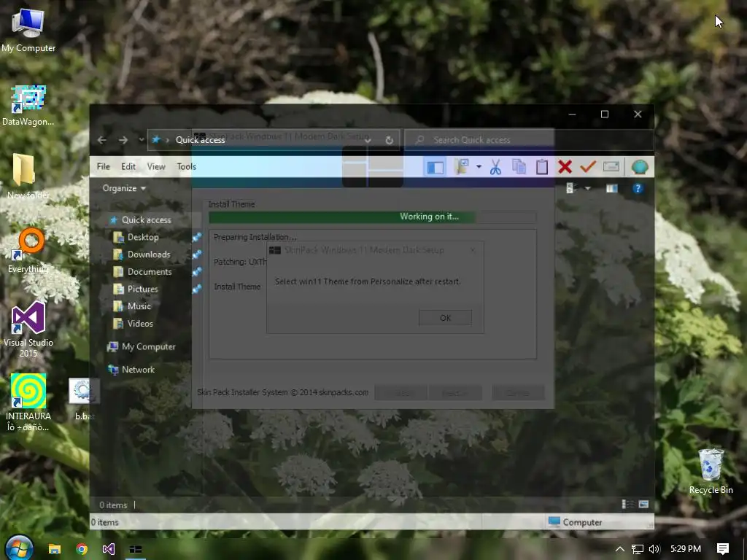747x560 pixels.
Task: Click the blue Help question mark
Action: (x=638, y=189)
